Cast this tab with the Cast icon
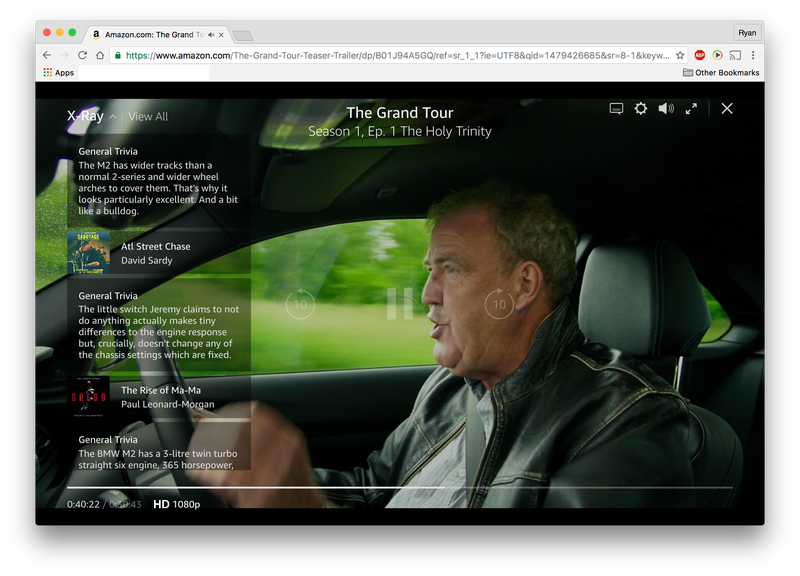The width and height of the screenshot is (800, 576). coord(735,55)
